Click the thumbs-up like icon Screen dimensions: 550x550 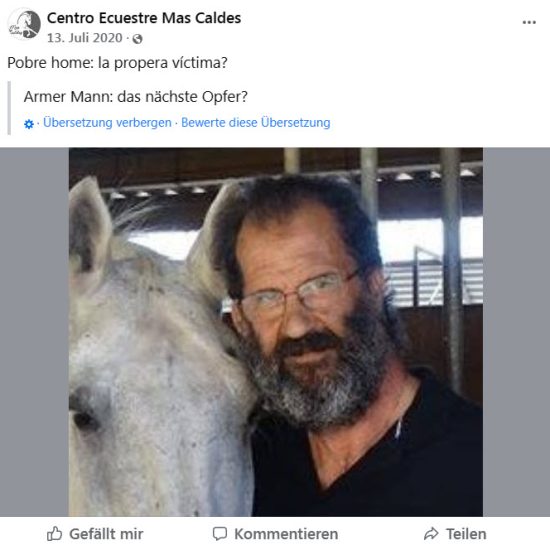(54, 534)
